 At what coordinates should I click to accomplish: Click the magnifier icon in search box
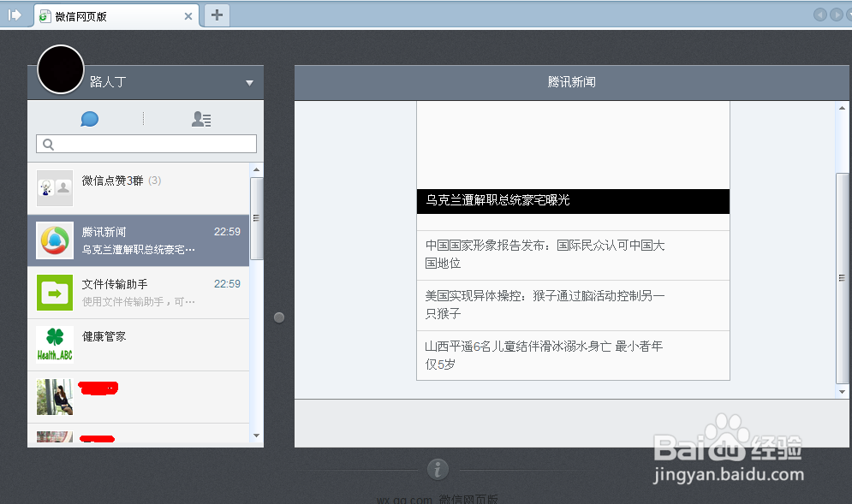[48, 145]
